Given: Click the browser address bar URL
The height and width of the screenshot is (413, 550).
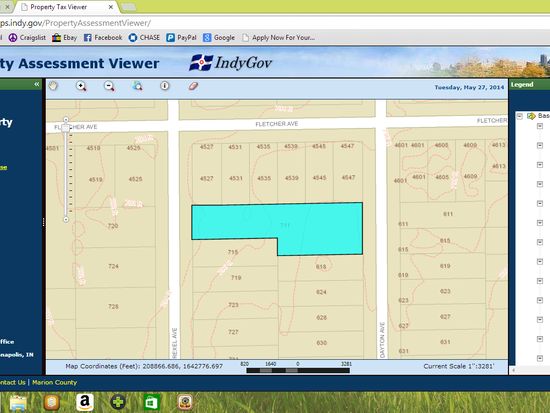Looking at the screenshot, I should (75, 23).
